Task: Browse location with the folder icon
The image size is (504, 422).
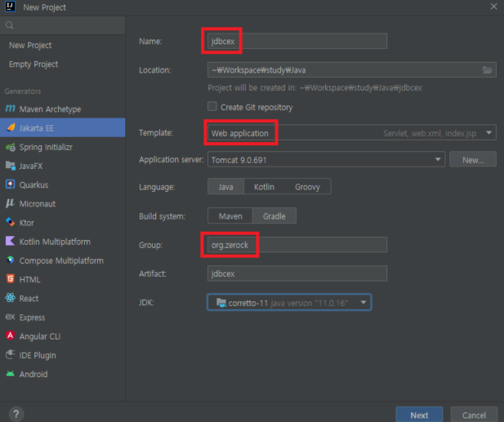Action: [488, 70]
